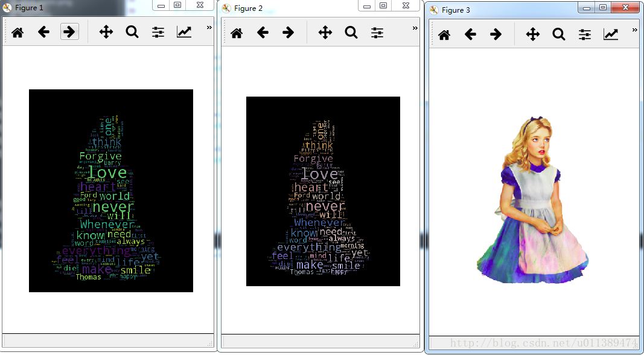Expand Figure 1 toolbar overflow chevron

click(209, 28)
